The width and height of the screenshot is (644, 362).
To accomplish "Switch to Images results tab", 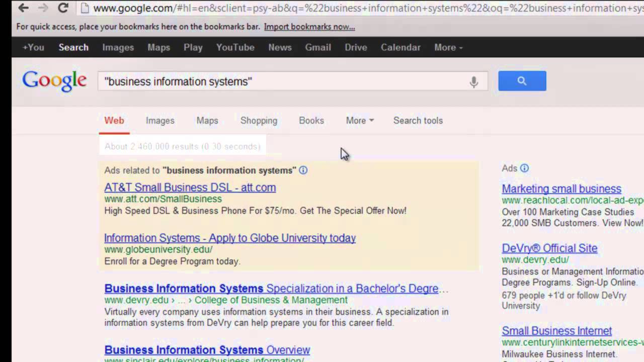I will click(160, 121).
